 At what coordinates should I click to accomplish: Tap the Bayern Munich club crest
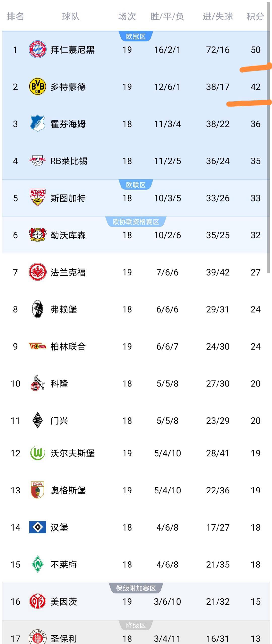pyautogui.click(x=38, y=50)
